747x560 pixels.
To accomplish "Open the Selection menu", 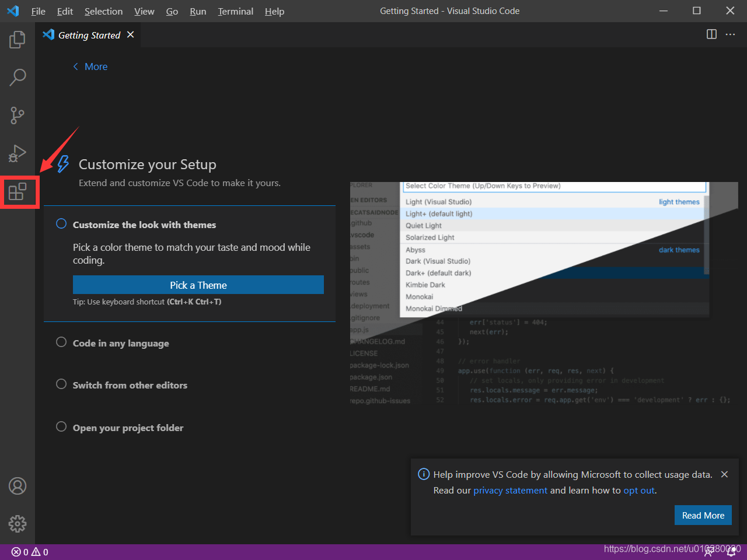I will click(x=103, y=11).
